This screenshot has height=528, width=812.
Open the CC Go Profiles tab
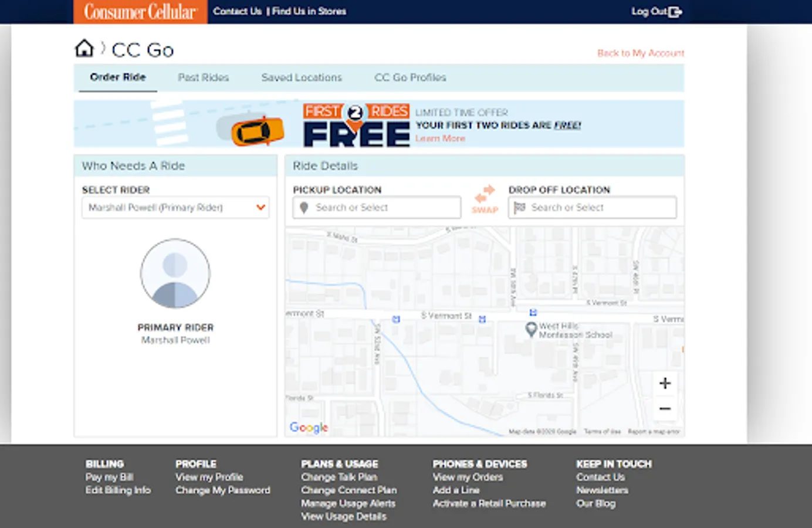tap(410, 77)
